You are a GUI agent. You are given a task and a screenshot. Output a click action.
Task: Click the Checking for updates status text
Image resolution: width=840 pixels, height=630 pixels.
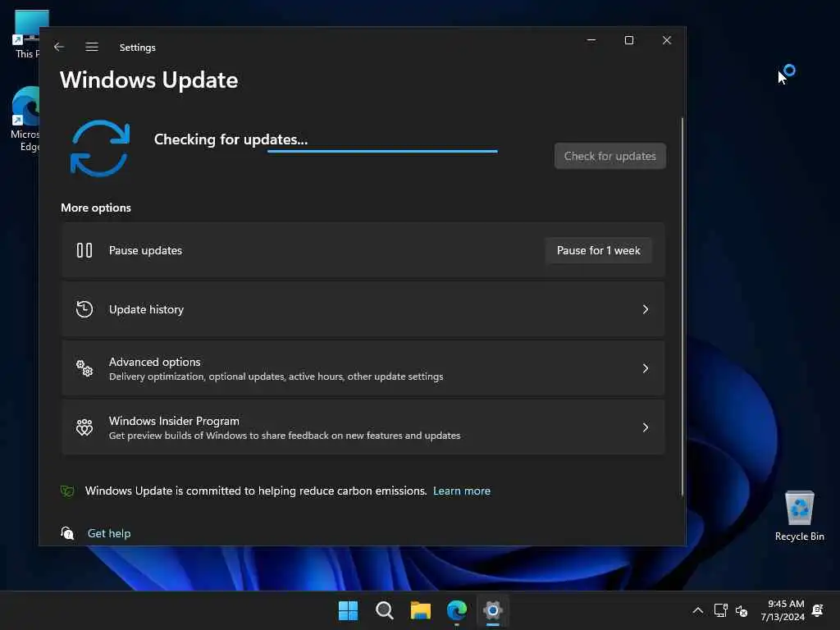(231, 139)
